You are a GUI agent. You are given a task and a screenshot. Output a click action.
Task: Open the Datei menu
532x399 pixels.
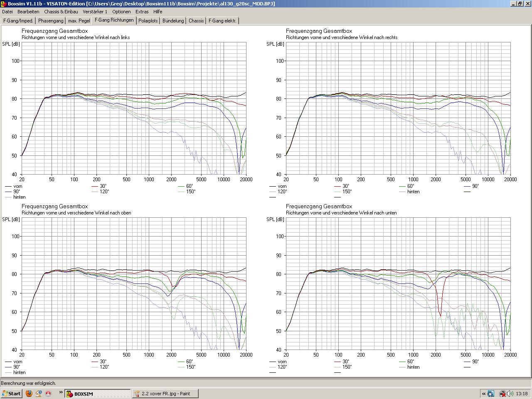(7, 12)
